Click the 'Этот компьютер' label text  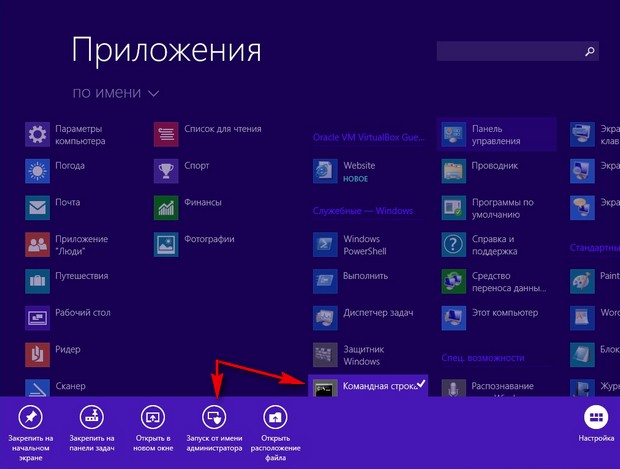point(505,312)
